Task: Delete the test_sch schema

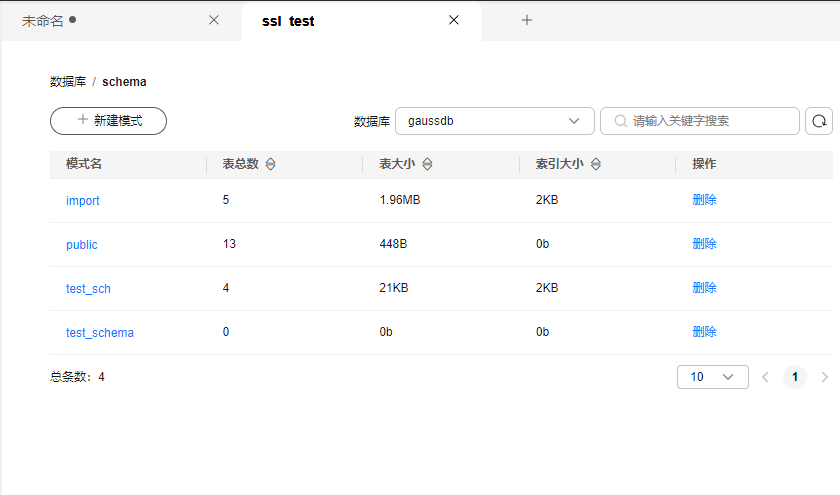Action: tap(704, 288)
